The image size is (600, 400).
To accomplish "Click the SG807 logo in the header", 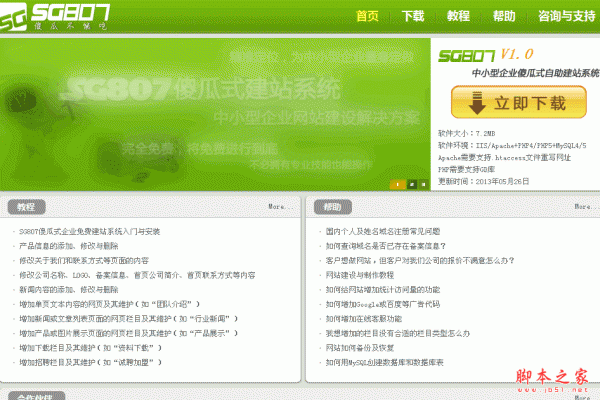I will pos(55,16).
